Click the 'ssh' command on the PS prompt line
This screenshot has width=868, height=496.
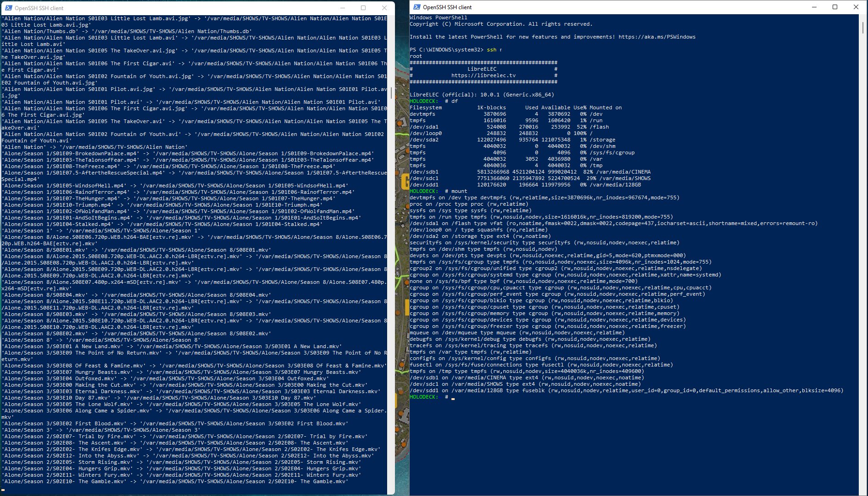click(491, 50)
